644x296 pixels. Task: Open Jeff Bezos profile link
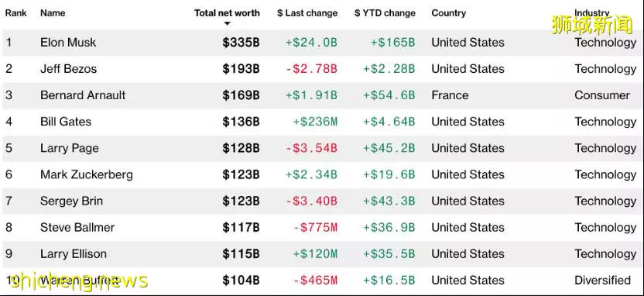click(x=69, y=69)
